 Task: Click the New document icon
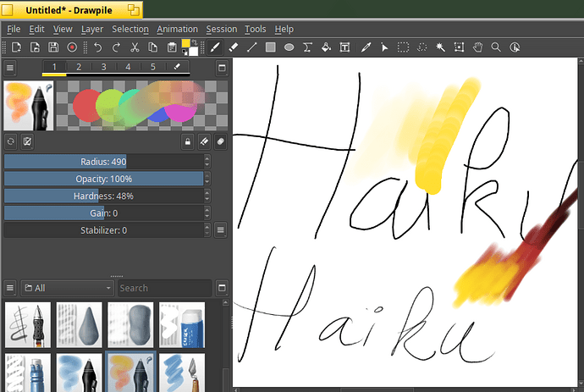(16, 47)
